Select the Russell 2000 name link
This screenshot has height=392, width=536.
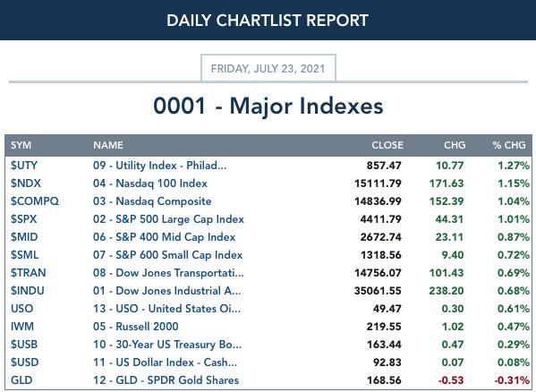tap(136, 327)
